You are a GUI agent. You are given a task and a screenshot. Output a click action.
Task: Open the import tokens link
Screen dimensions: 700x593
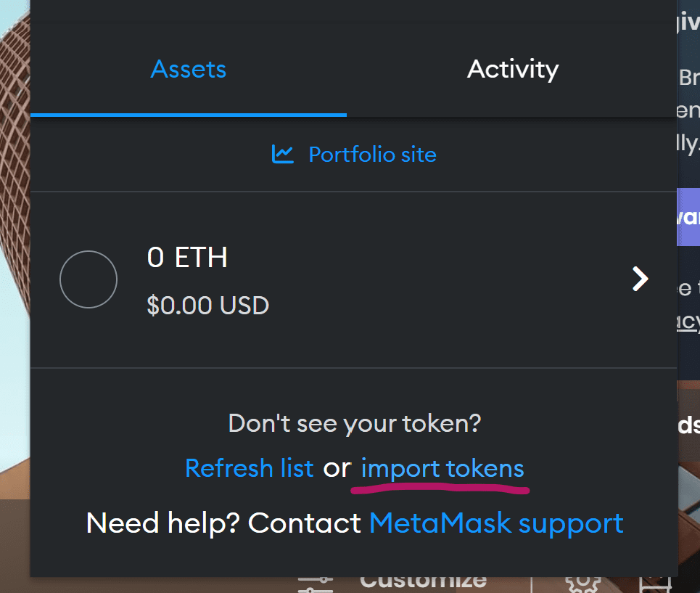(x=442, y=468)
